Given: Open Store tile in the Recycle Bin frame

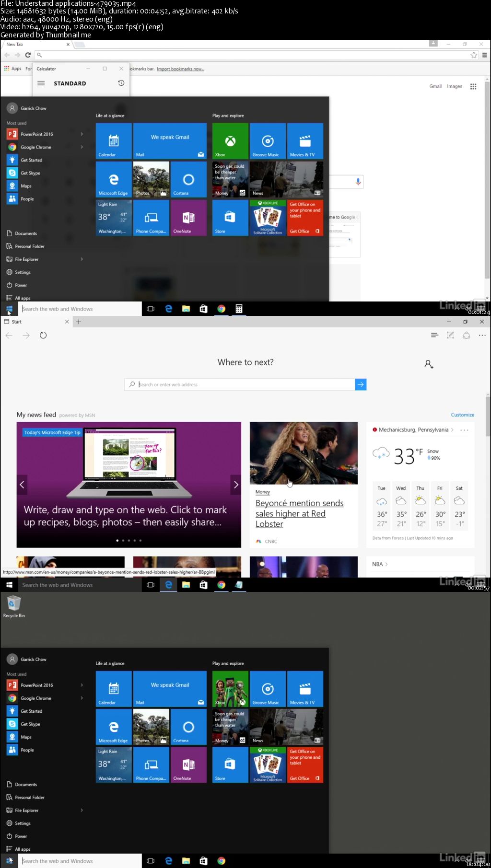Looking at the screenshot, I should tap(230, 765).
